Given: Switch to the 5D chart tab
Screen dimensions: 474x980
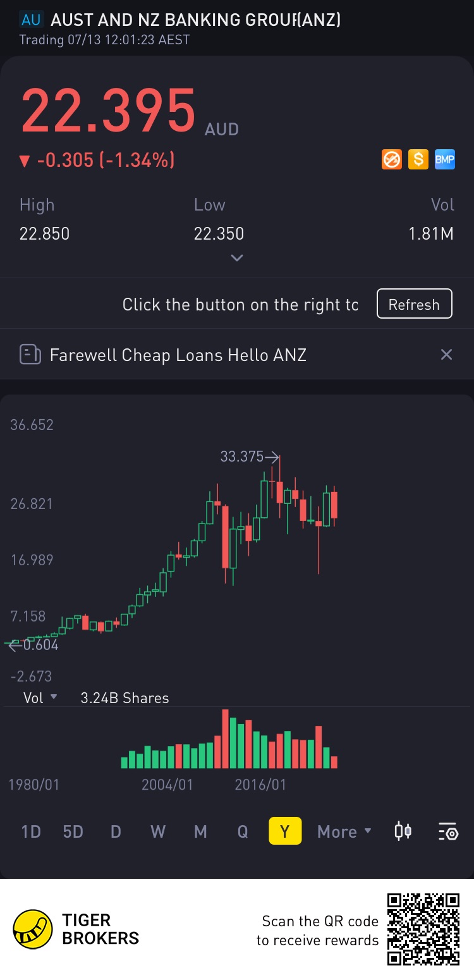Looking at the screenshot, I should pos(73,831).
